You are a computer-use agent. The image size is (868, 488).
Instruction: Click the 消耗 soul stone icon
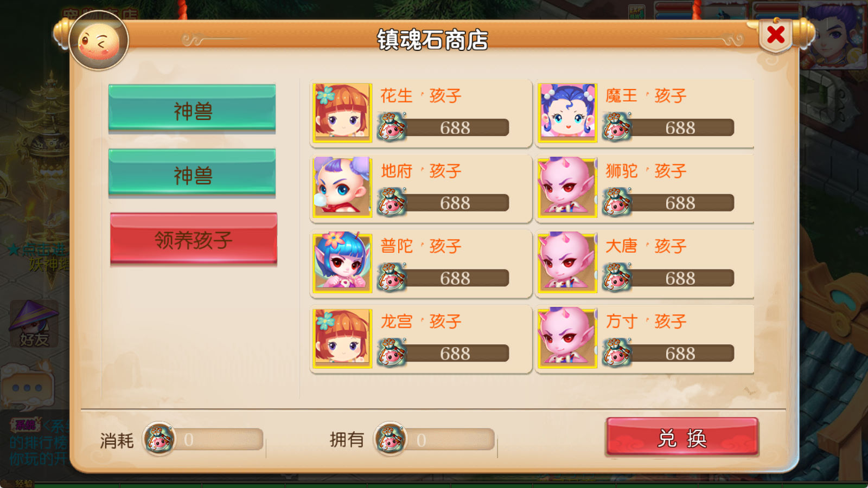159,439
